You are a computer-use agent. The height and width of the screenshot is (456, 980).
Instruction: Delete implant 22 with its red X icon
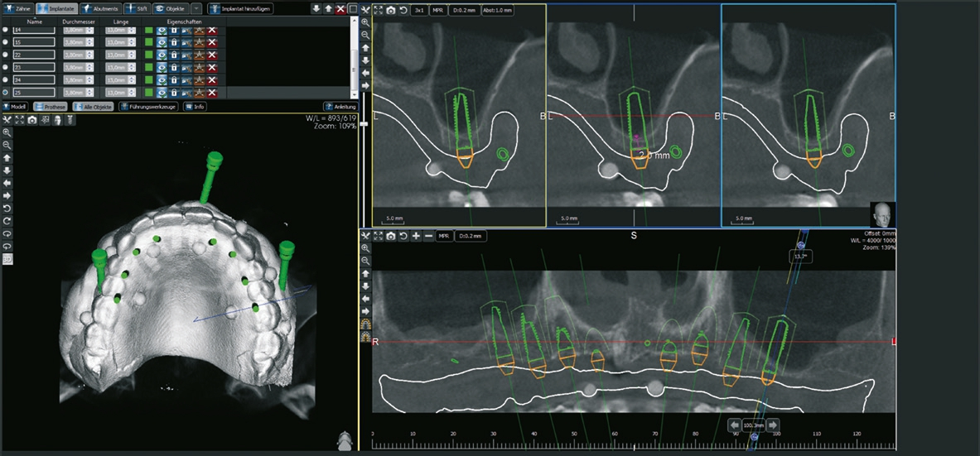[213, 55]
